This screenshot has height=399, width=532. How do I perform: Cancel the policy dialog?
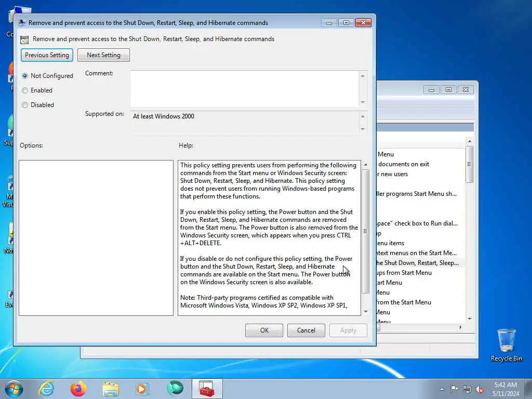tap(306, 330)
